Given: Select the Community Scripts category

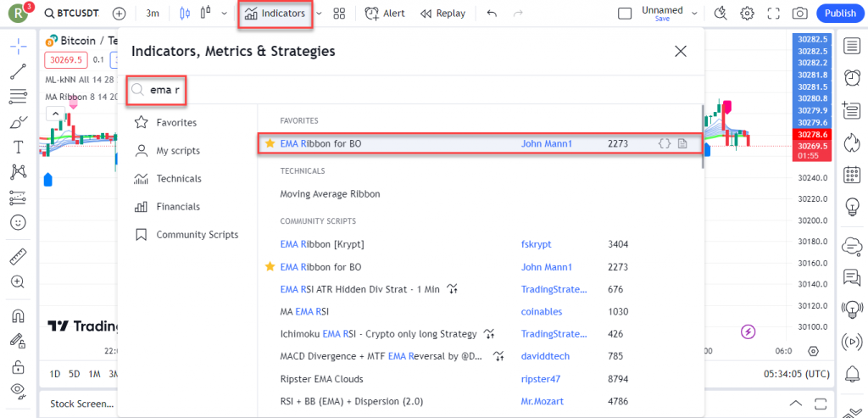Looking at the screenshot, I should pyautogui.click(x=186, y=235).
